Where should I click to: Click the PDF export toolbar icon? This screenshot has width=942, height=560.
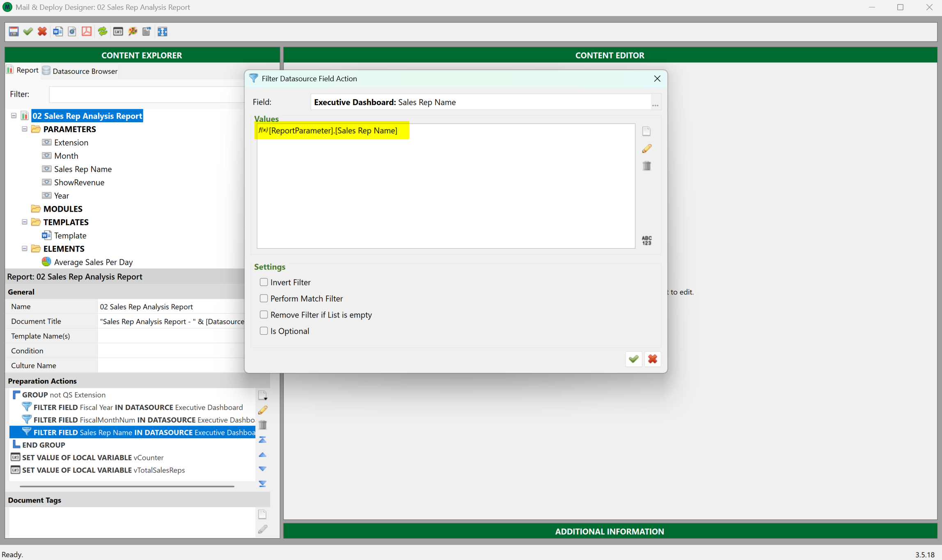(x=87, y=32)
